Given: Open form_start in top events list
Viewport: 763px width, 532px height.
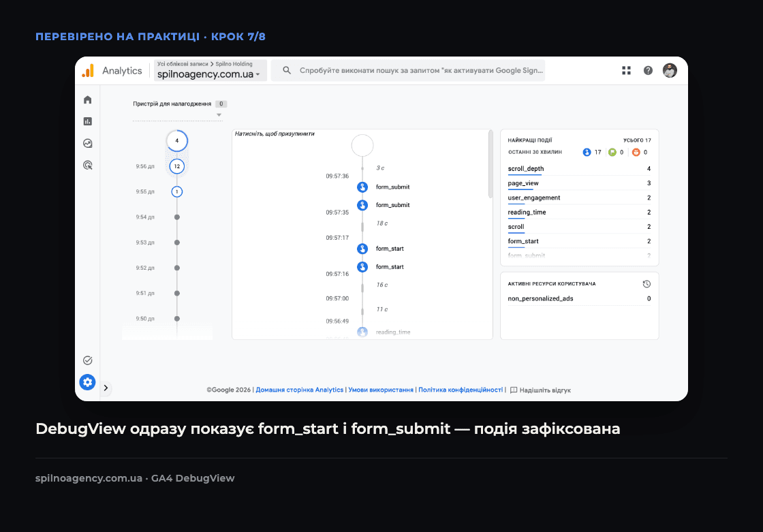Looking at the screenshot, I should [579, 241].
